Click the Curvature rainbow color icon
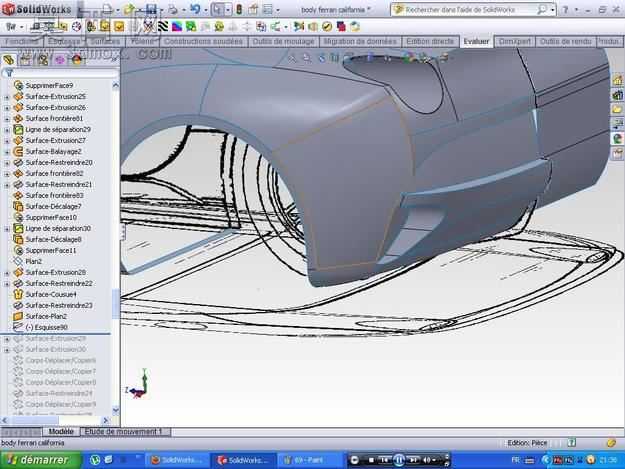This screenshot has width=625, height=469. (x=177, y=27)
